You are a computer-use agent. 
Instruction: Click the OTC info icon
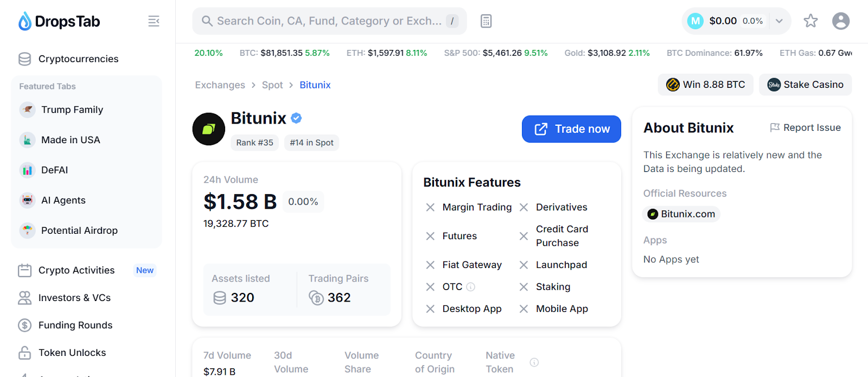pyautogui.click(x=471, y=287)
